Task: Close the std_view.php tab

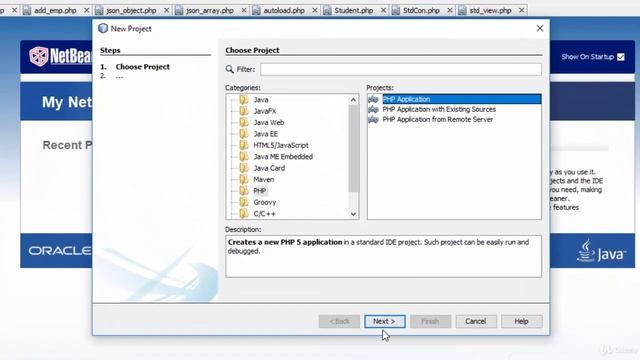Action: pos(522,11)
